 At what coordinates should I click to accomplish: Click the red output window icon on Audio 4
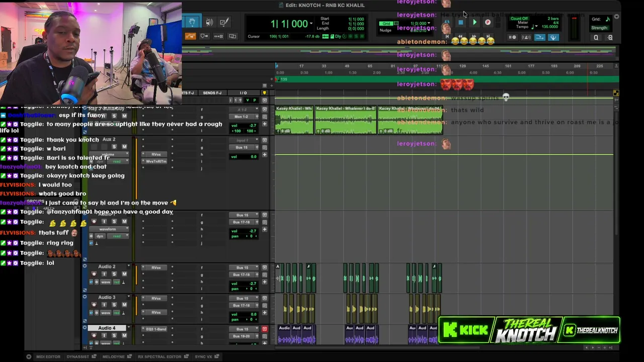coord(265,329)
